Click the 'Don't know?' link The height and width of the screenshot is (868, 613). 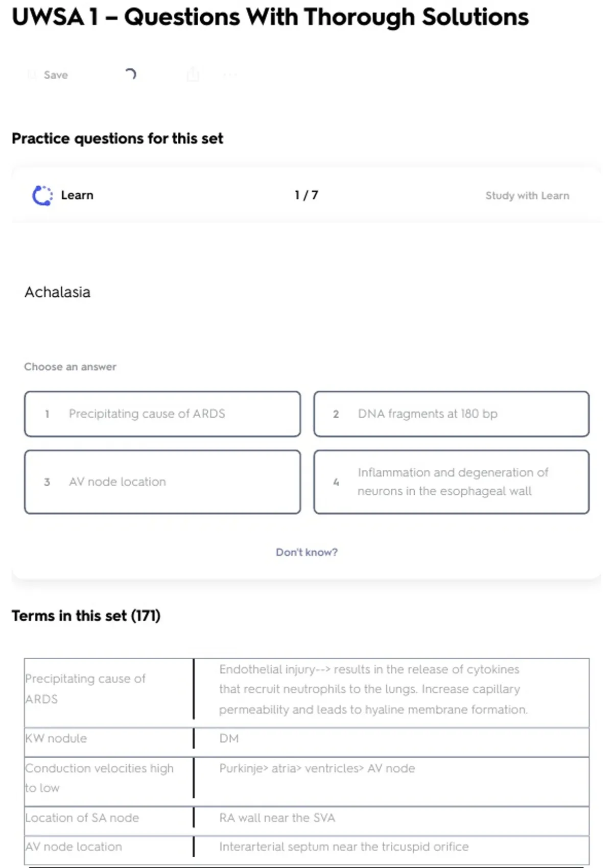pyautogui.click(x=306, y=552)
